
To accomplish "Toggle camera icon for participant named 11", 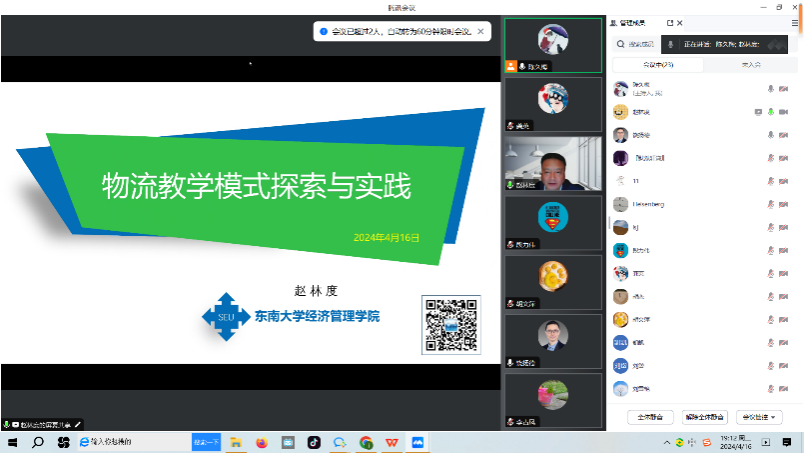I will click(785, 181).
